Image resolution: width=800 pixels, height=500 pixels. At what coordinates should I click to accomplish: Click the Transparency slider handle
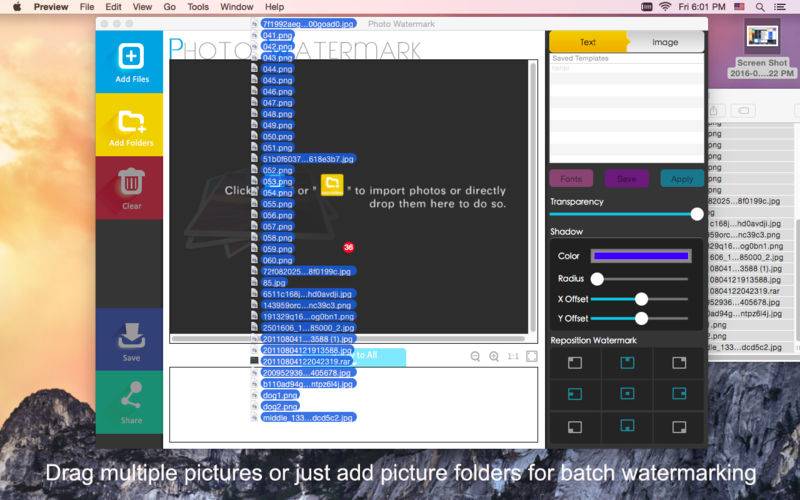[x=696, y=214]
